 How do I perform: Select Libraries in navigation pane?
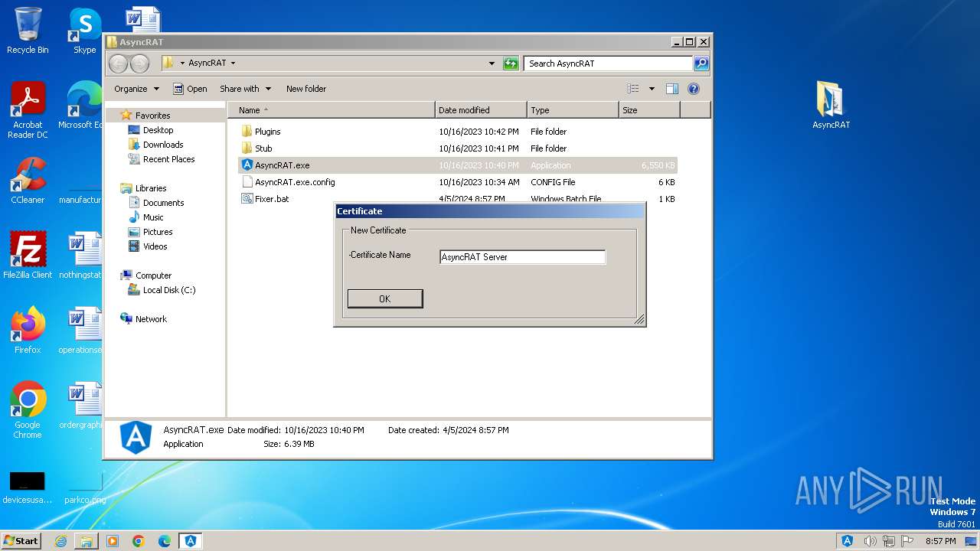click(x=151, y=188)
